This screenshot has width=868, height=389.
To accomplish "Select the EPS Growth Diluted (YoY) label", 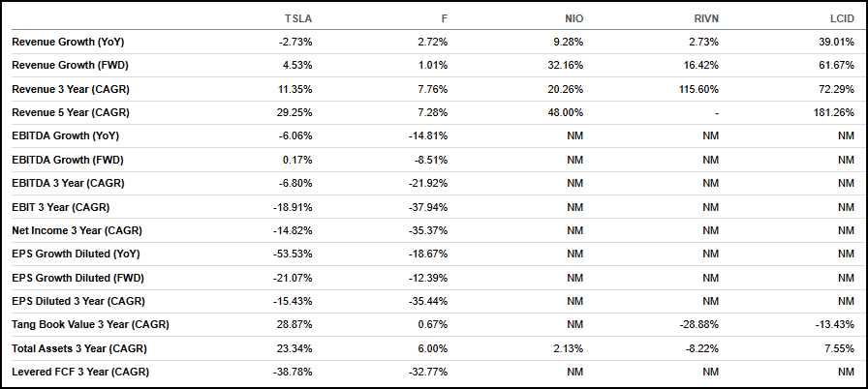I will [x=79, y=254].
